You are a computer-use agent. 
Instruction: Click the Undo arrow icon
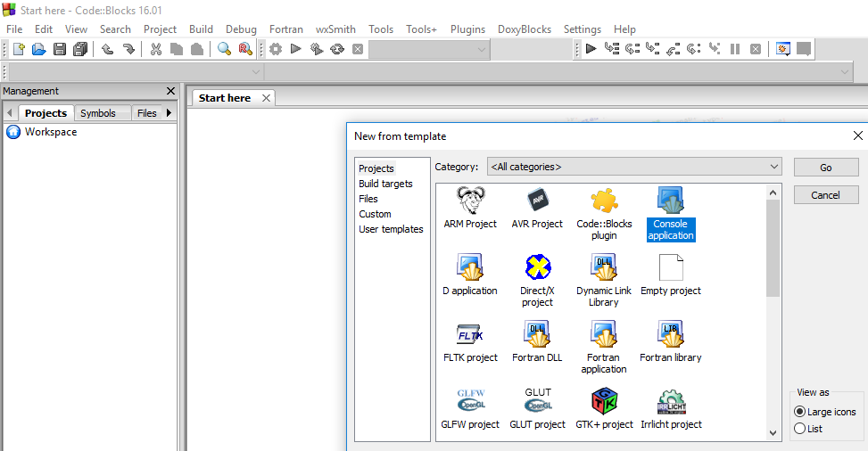tap(107, 49)
